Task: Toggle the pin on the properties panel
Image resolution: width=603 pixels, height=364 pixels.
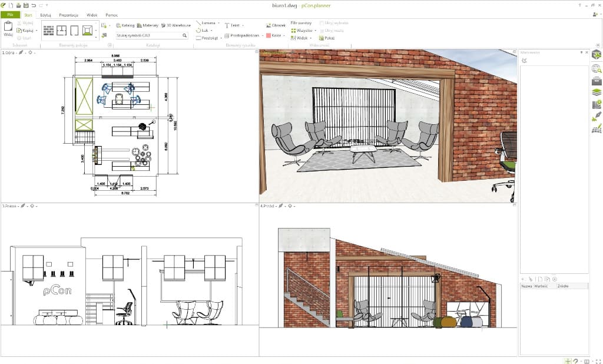Action: point(581,53)
